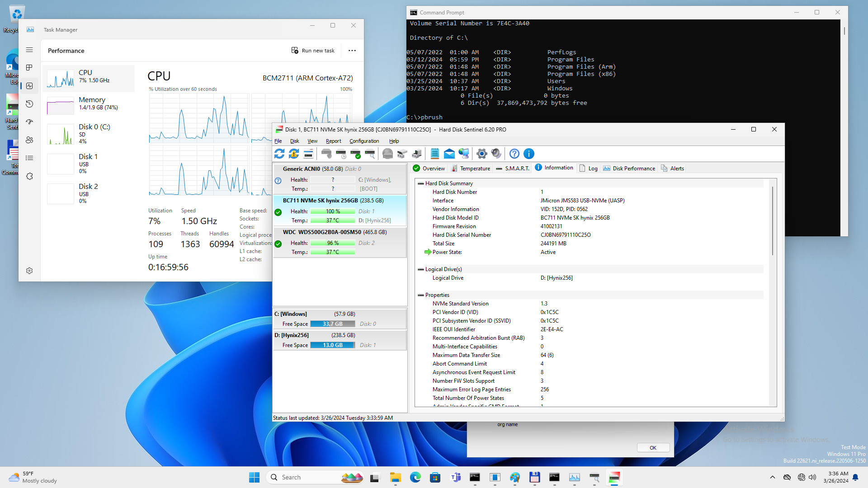Click the blue About info icon in toolbar
Viewport: 868px width, 488px height.
[x=529, y=154]
